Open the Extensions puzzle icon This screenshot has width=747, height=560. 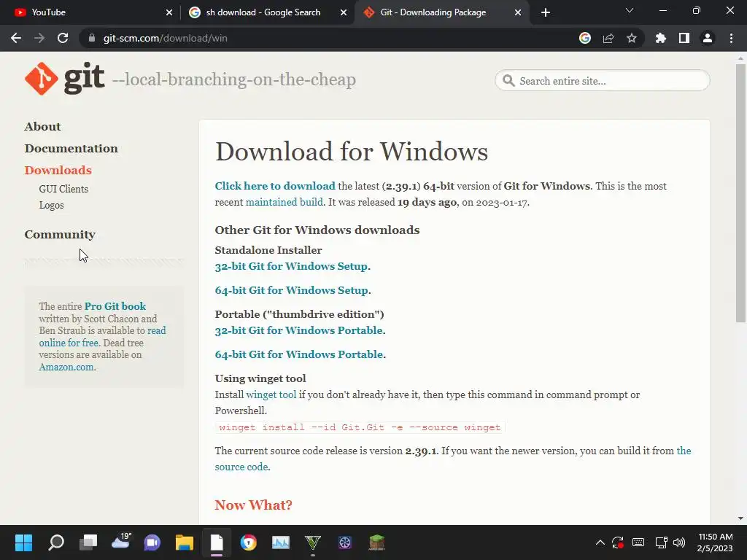(660, 38)
